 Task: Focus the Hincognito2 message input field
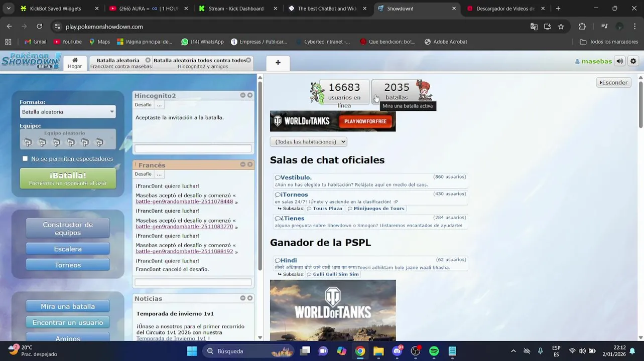[193, 148]
